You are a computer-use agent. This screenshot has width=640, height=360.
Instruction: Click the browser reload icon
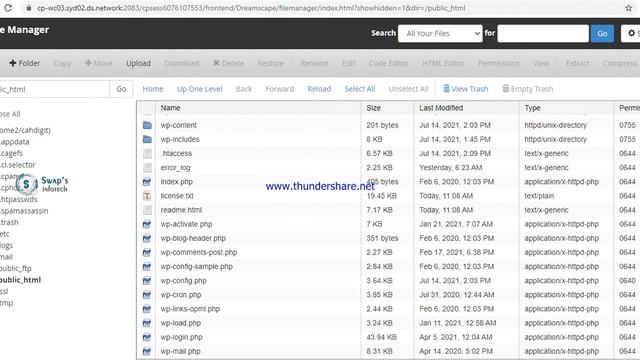8,8
